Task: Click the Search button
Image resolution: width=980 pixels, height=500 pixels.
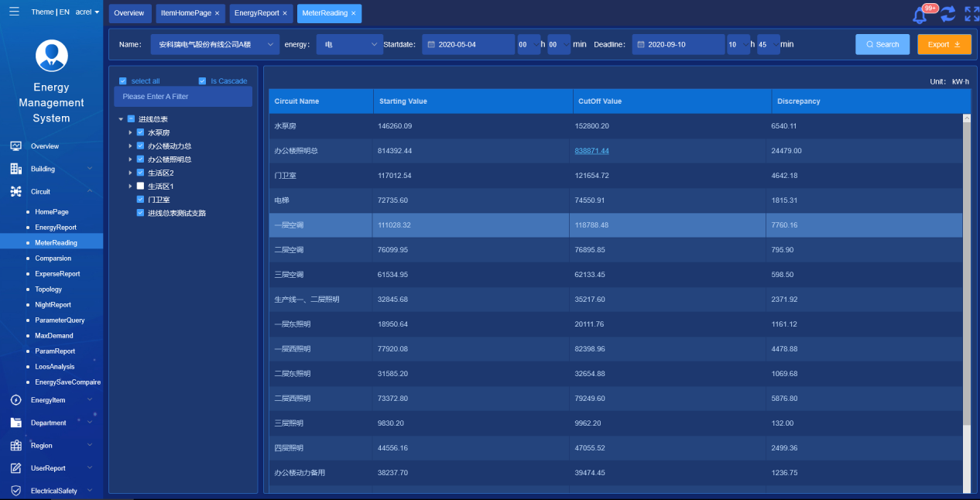Action: (x=882, y=45)
